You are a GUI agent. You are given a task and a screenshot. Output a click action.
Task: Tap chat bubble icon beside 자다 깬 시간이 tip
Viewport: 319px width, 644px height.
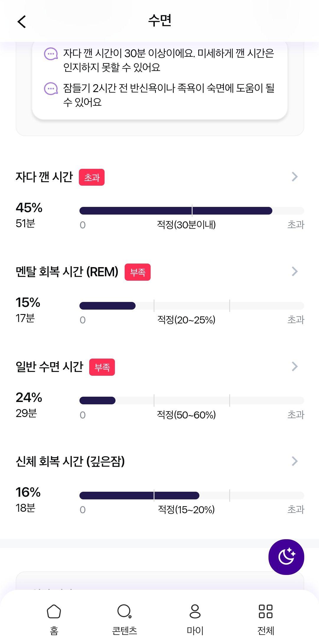pyautogui.click(x=51, y=54)
